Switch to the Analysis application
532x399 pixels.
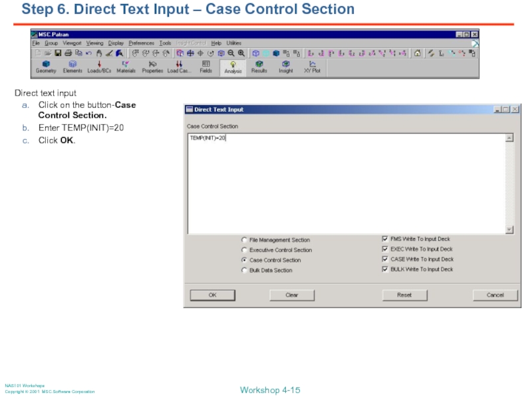233,68
